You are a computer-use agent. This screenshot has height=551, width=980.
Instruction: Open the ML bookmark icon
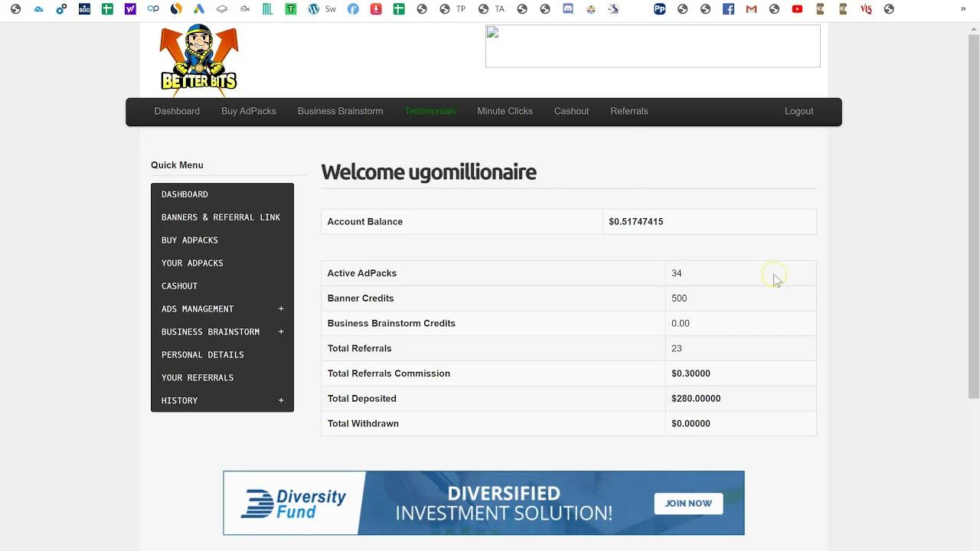(x=267, y=9)
